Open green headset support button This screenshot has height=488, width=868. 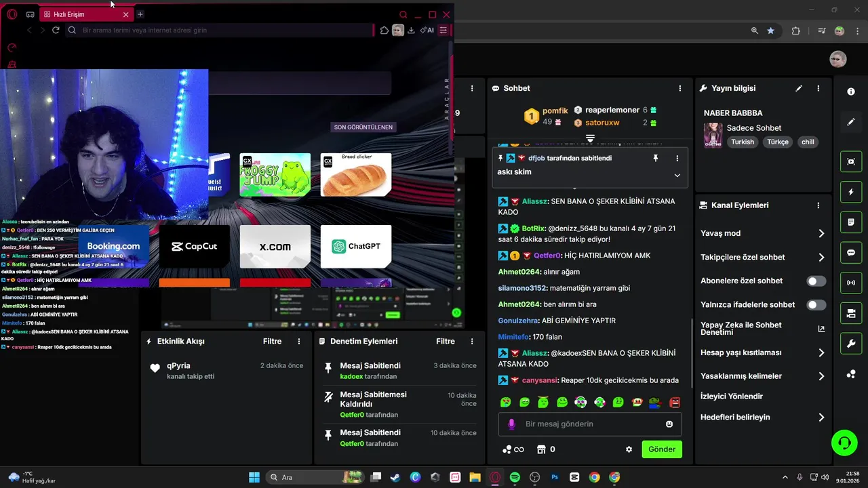844,443
